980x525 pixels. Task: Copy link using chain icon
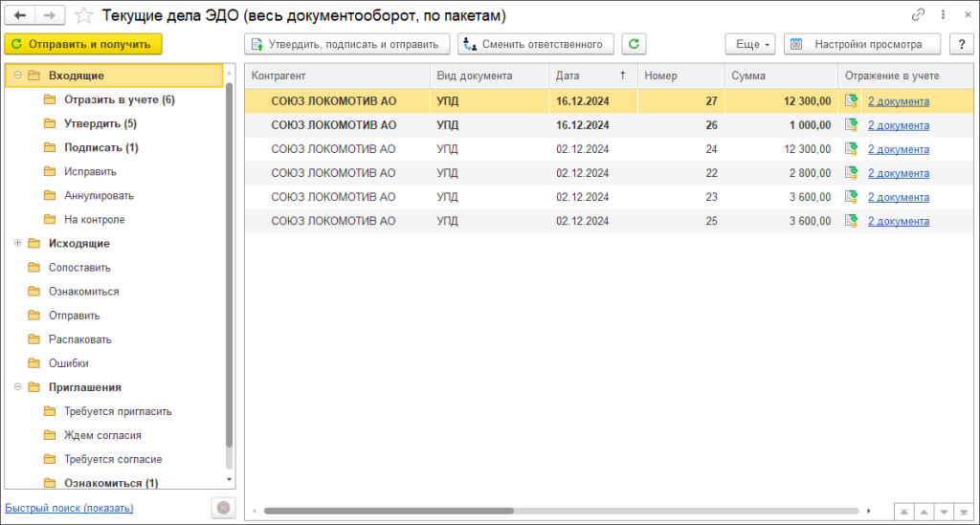[919, 15]
